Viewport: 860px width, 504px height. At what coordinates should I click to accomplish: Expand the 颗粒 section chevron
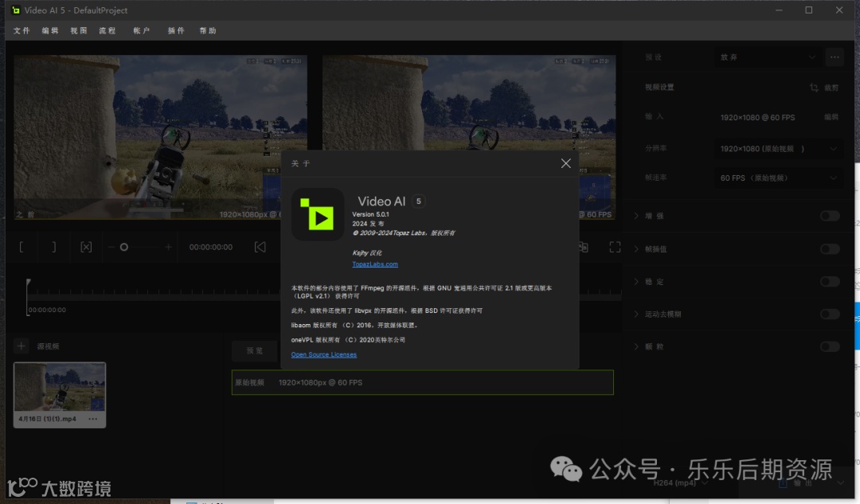point(636,346)
